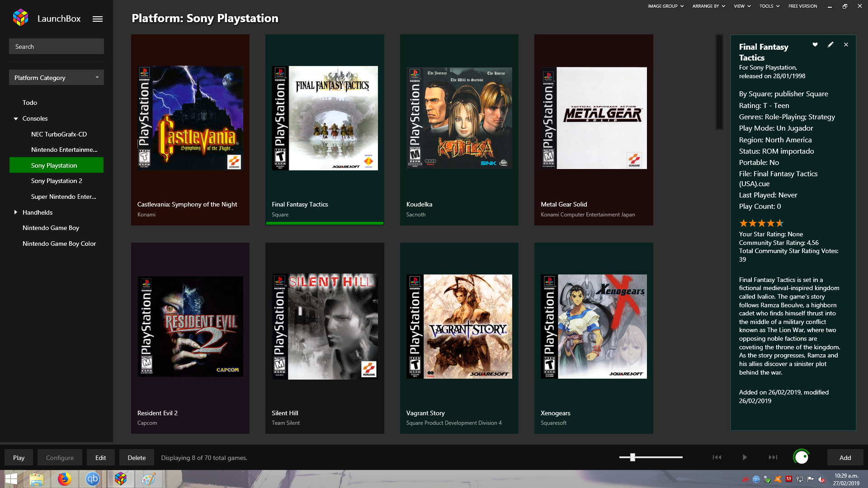Select Final Fantasy Tactics cover
The width and height of the screenshot is (868, 488).
[x=325, y=118]
